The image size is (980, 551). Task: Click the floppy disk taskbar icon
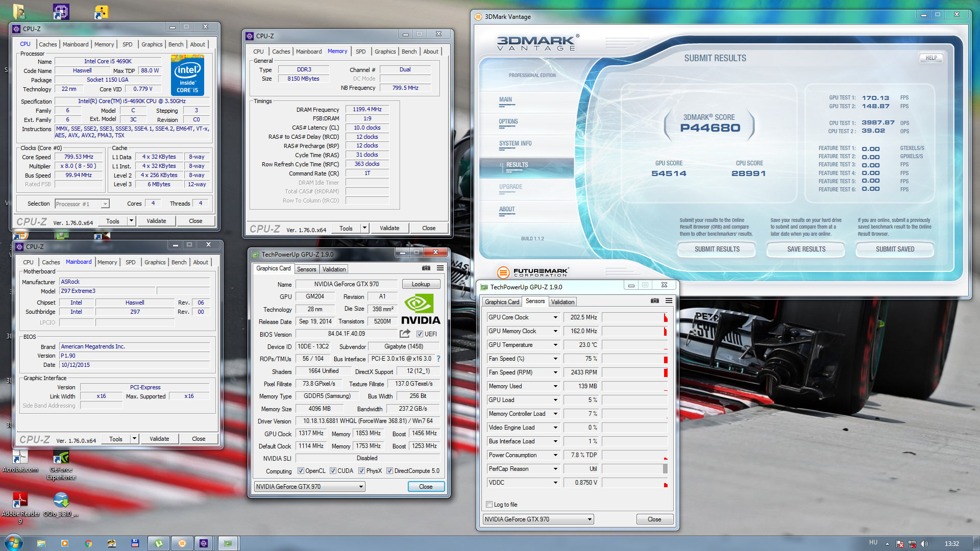[x=135, y=543]
